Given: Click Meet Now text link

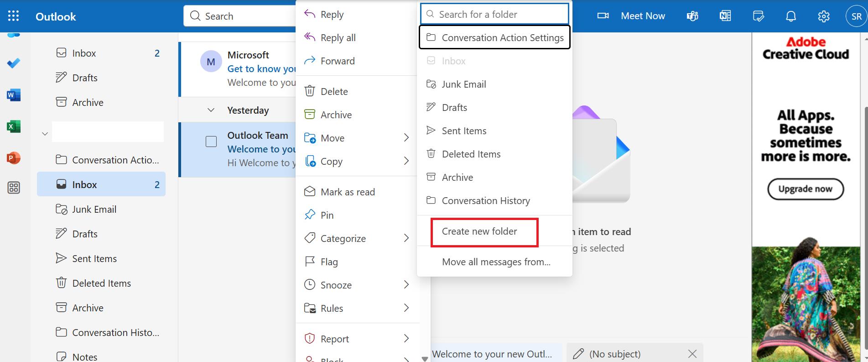Looking at the screenshot, I should [x=643, y=16].
